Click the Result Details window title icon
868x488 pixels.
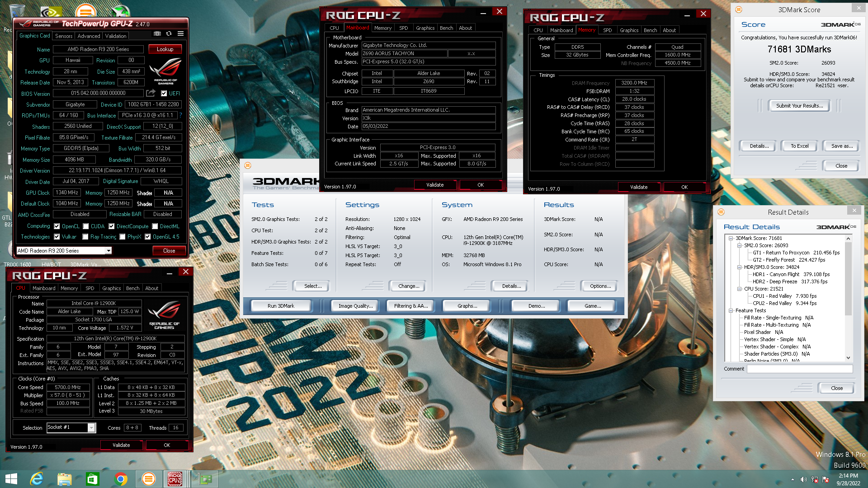click(x=721, y=212)
